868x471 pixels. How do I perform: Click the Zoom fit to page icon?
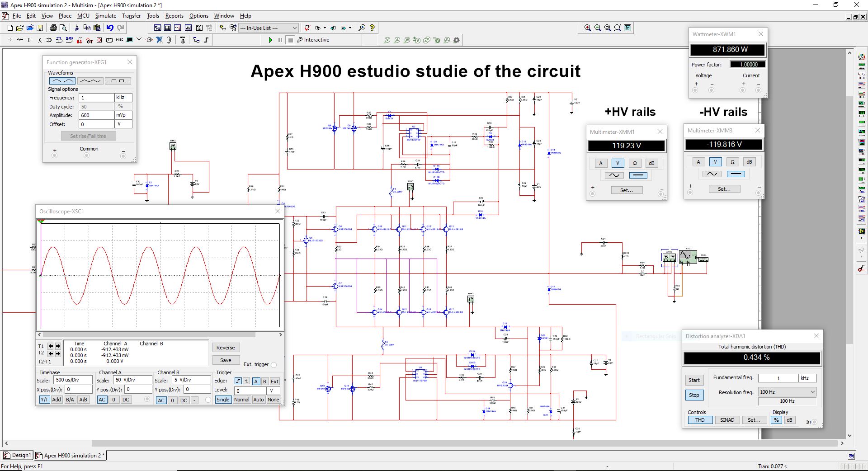click(x=618, y=28)
